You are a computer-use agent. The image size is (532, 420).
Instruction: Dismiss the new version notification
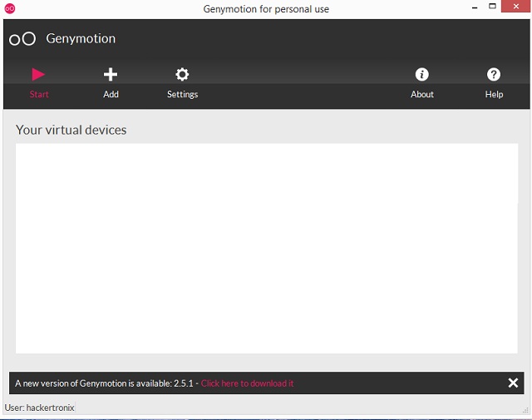tap(513, 383)
